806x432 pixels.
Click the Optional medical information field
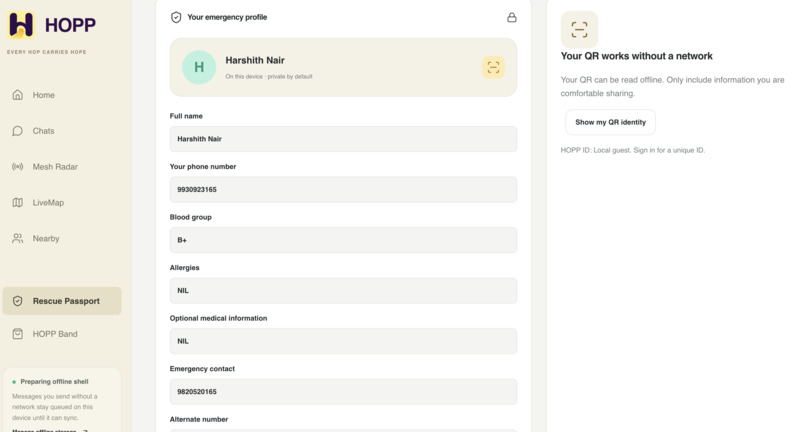pyautogui.click(x=343, y=341)
